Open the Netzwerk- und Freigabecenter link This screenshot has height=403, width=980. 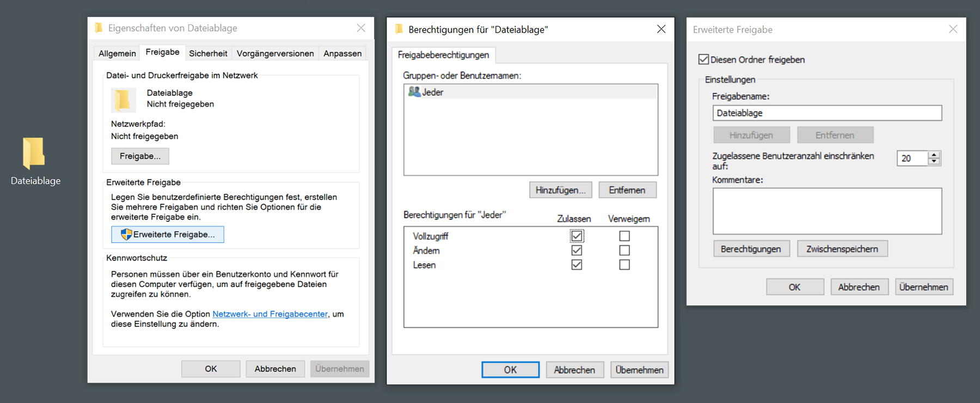[x=270, y=314]
